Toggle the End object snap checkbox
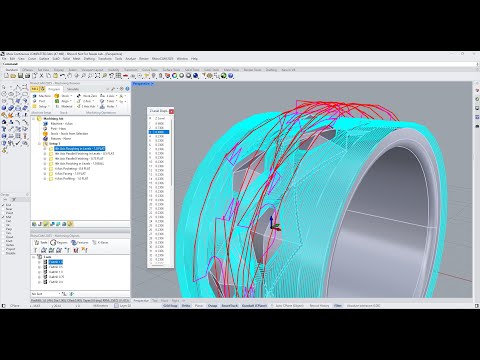This screenshot has width=480, height=360. 3,205
